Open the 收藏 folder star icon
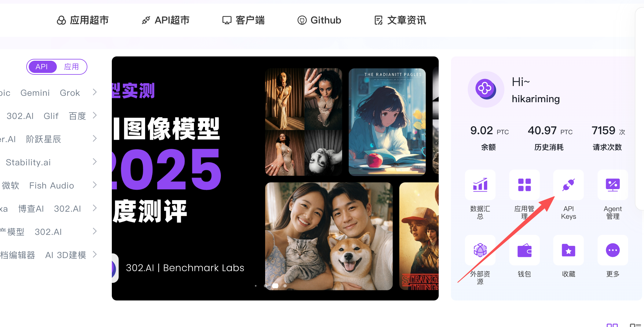Screen dimensions: 644x327 click(x=568, y=250)
